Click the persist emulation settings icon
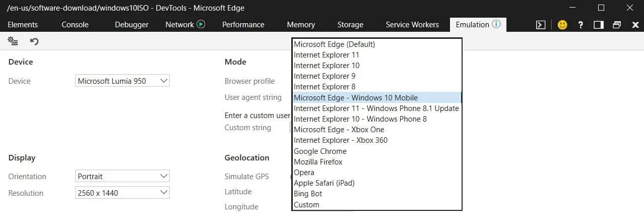The width and height of the screenshot is (644, 223). click(x=13, y=41)
